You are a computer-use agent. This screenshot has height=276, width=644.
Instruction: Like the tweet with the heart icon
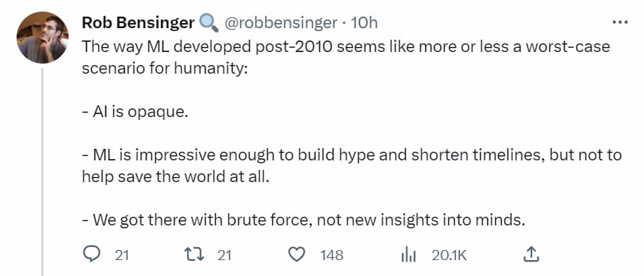point(297,255)
